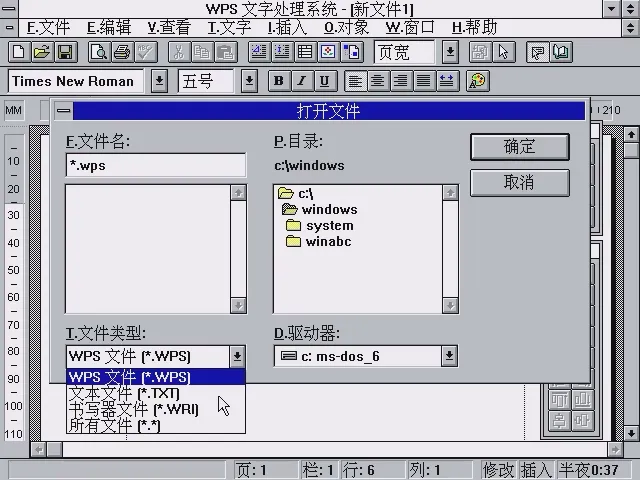The image size is (640, 480).
Task: Click the 修改 status bar indicator
Action: tap(499, 470)
